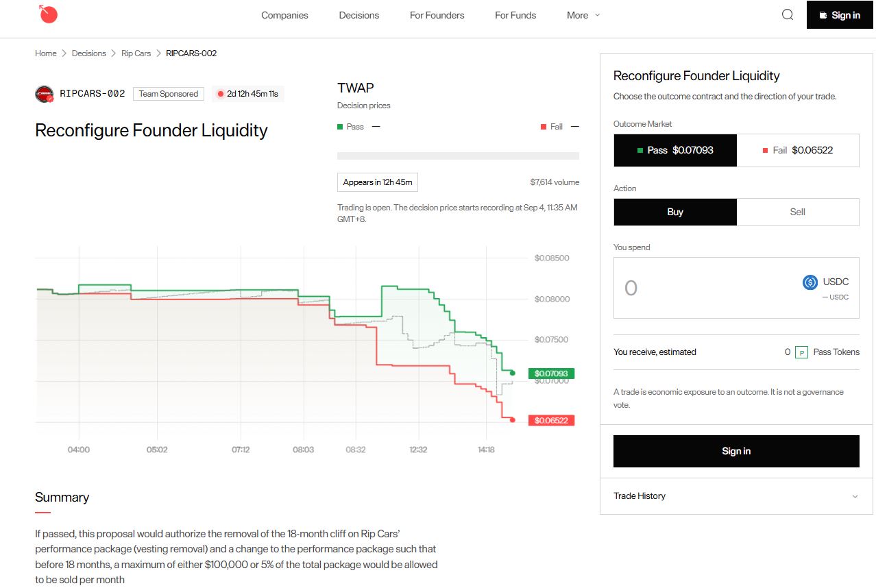876x588 pixels.
Task: Open the Decisions nav item
Action: 359,15
